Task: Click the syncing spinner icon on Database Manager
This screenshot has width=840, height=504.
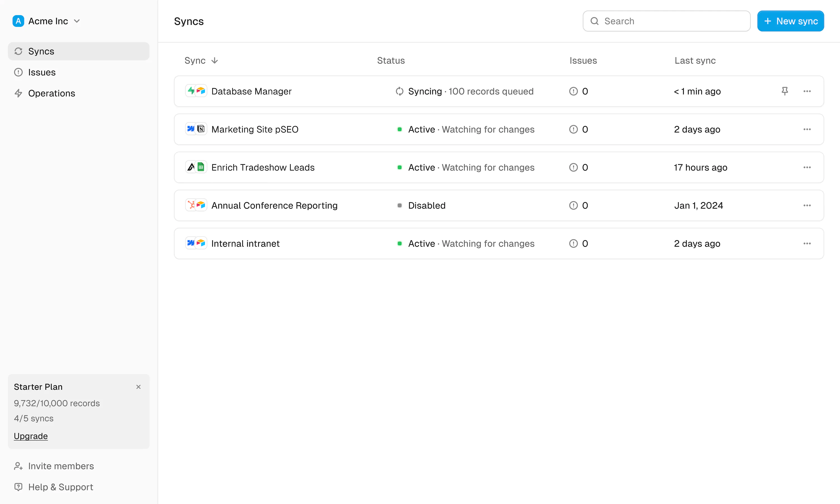Action: [400, 91]
